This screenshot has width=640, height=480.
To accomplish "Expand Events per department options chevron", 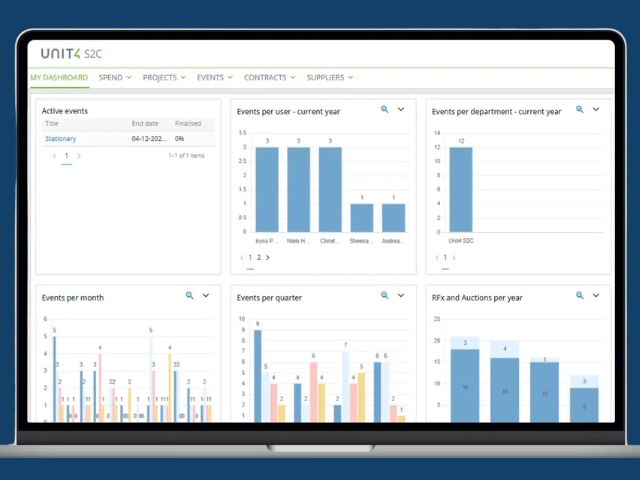I will [596, 109].
